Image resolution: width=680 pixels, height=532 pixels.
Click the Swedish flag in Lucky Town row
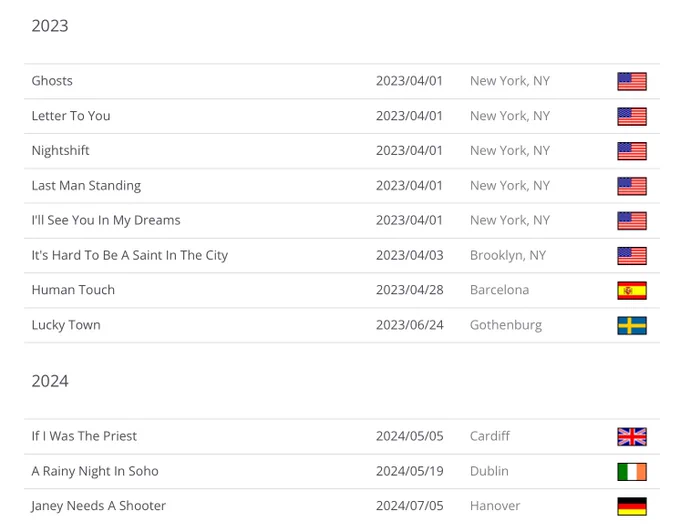[x=632, y=326]
